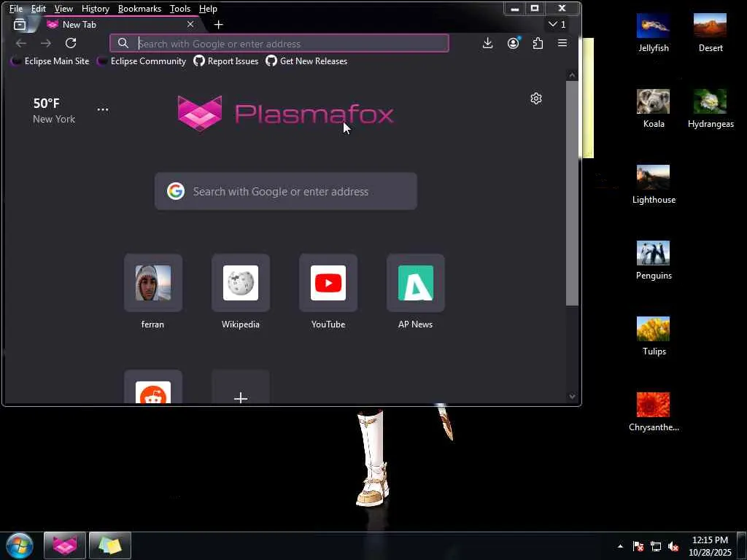Open the Reddit shortcut tile
This screenshot has height=560, width=747.
click(153, 388)
